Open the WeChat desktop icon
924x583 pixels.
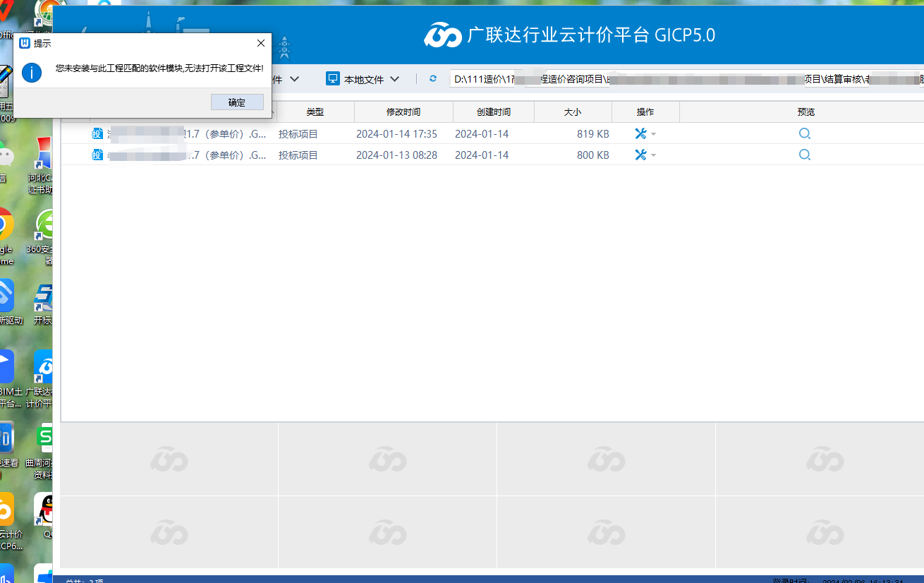click(6, 162)
